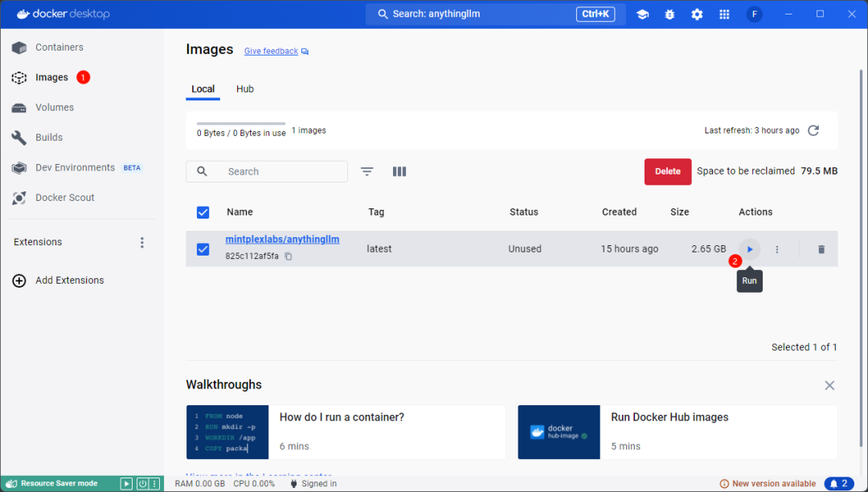This screenshot has height=492, width=868.
Task: Refresh the images list
Action: pos(813,130)
